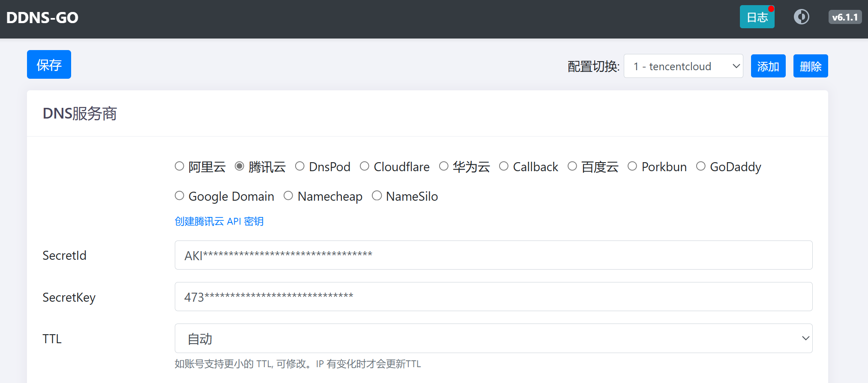Save configuration with the 保存 button
The image size is (868, 383).
49,65
